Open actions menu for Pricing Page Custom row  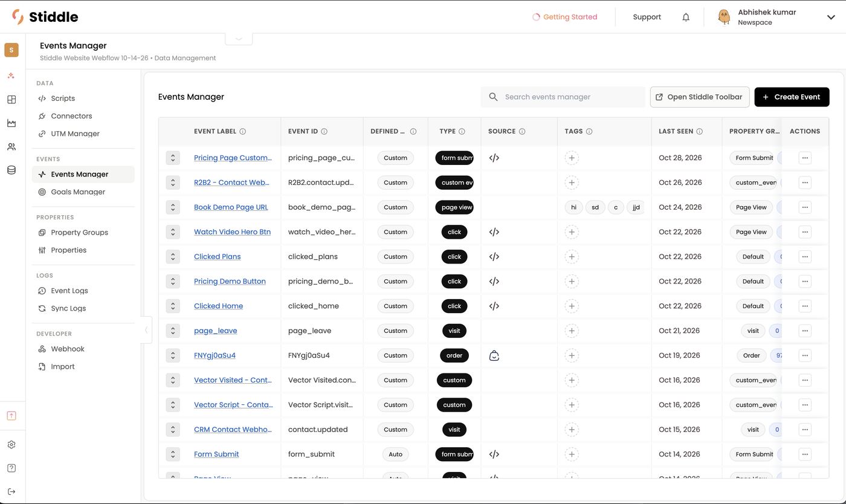[x=805, y=158]
